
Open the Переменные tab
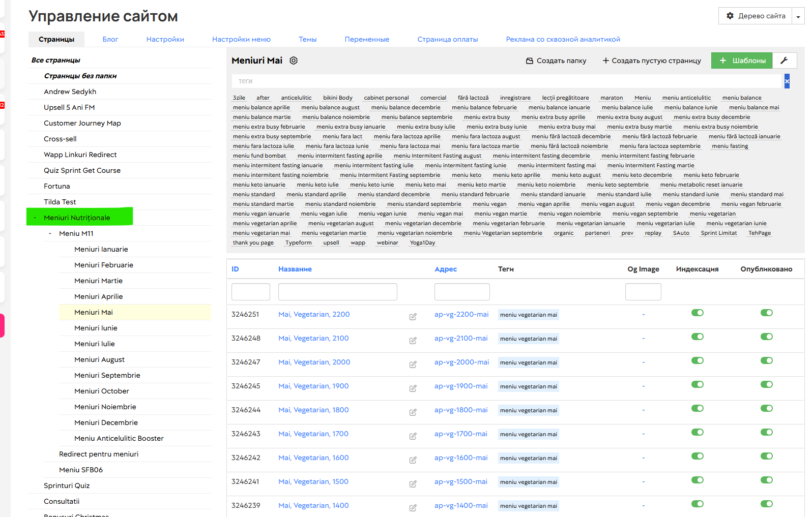(367, 39)
